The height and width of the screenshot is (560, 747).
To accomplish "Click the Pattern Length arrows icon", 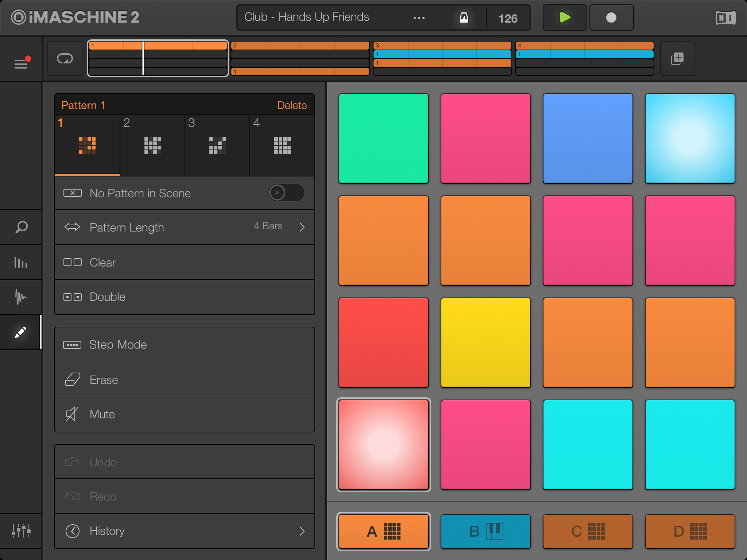I will click(x=72, y=227).
